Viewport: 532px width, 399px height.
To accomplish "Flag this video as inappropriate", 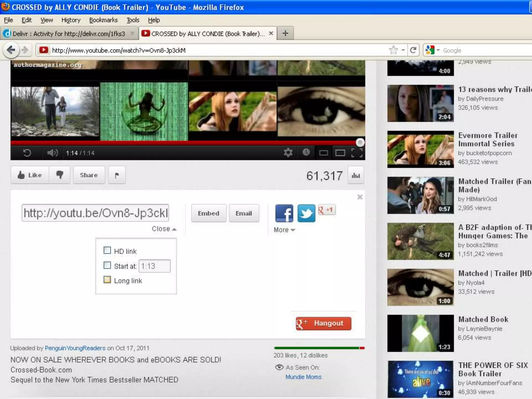I will (x=117, y=175).
